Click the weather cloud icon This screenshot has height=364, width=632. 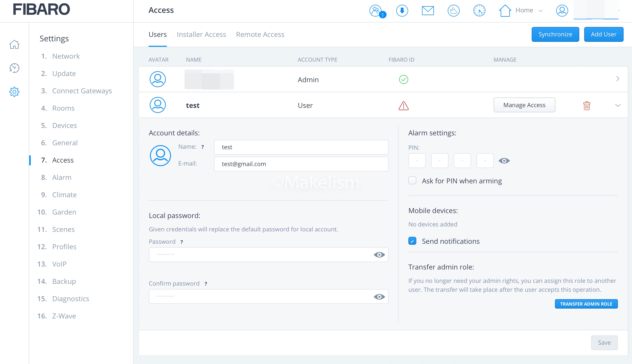pyautogui.click(x=453, y=11)
